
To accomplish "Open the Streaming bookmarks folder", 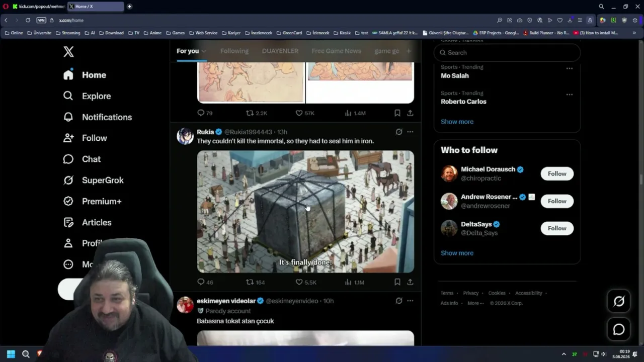I will click(68, 33).
